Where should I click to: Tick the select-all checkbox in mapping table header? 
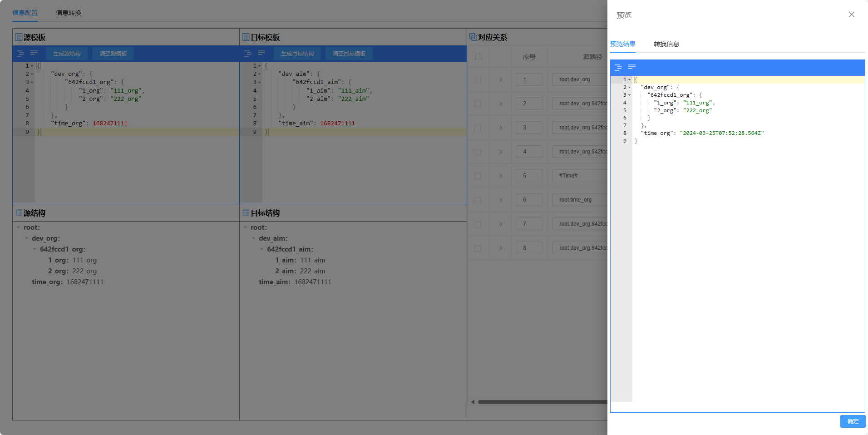tap(478, 57)
